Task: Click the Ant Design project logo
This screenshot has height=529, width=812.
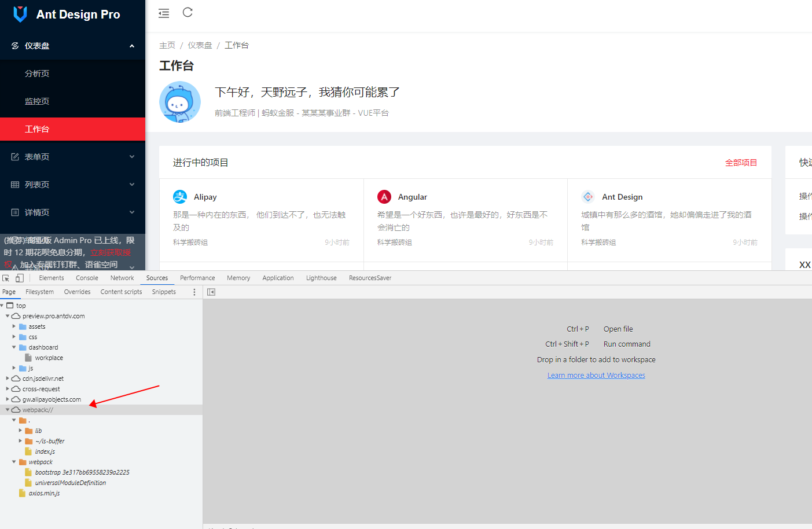Action: [x=588, y=197]
